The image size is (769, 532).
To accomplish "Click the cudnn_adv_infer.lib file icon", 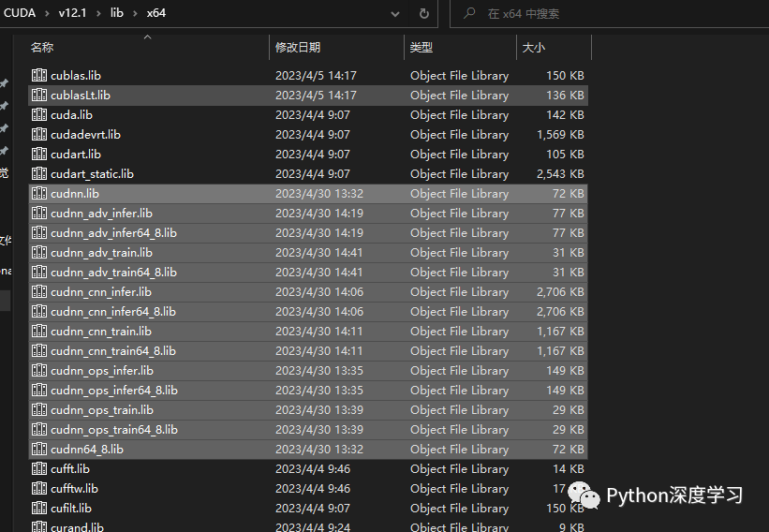I will coord(39,213).
